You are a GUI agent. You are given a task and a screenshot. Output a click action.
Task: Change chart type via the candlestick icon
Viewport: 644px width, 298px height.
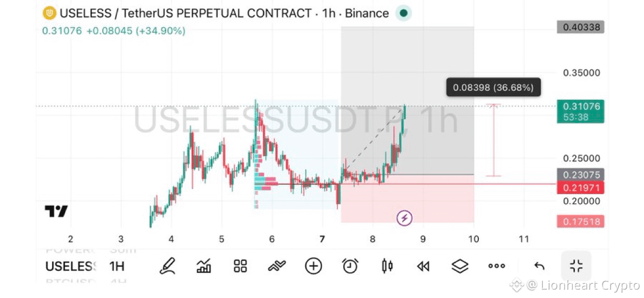pyautogui.click(x=387, y=266)
